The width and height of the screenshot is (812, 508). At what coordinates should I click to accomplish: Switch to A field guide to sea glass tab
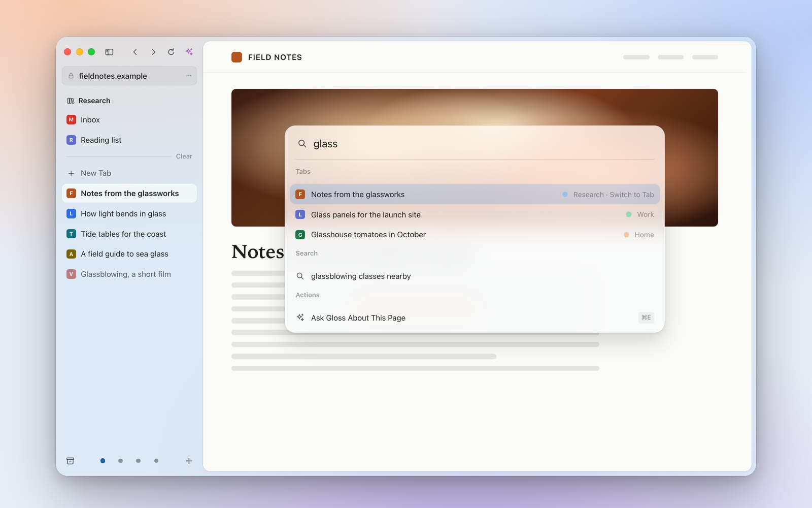[129, 254]
